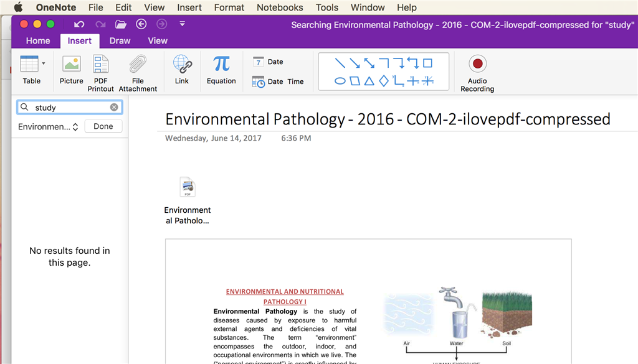Open the Insert menu in menu bar

click(189, 7)
